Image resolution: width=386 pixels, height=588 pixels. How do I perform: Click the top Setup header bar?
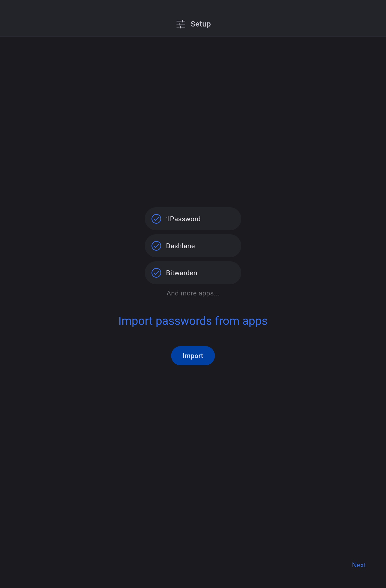193,18
